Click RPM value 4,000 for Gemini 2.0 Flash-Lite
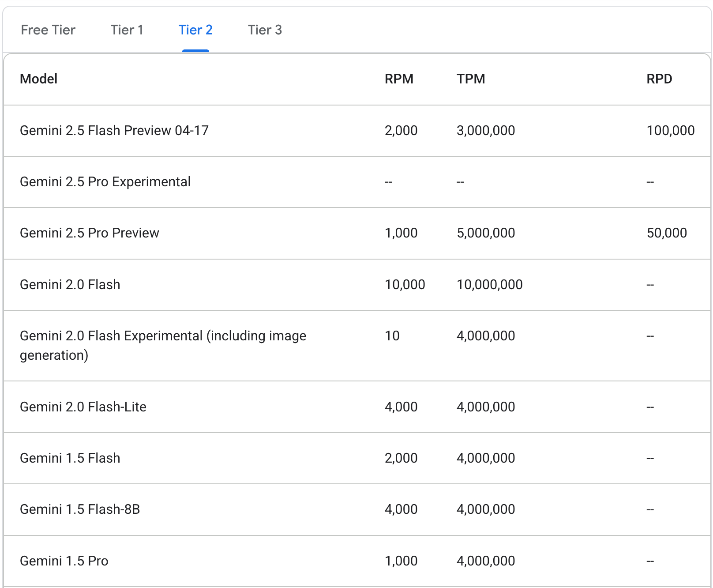 401,407
